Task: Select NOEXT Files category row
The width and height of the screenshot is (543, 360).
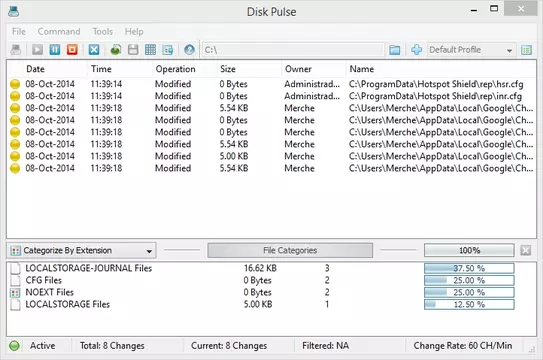Action: point(272,292)
